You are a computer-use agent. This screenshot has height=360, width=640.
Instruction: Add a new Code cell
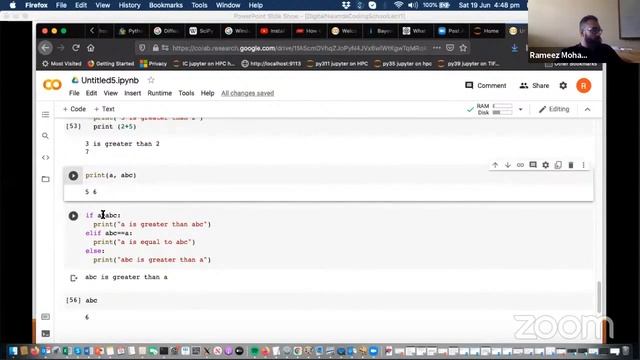[74, 109]
